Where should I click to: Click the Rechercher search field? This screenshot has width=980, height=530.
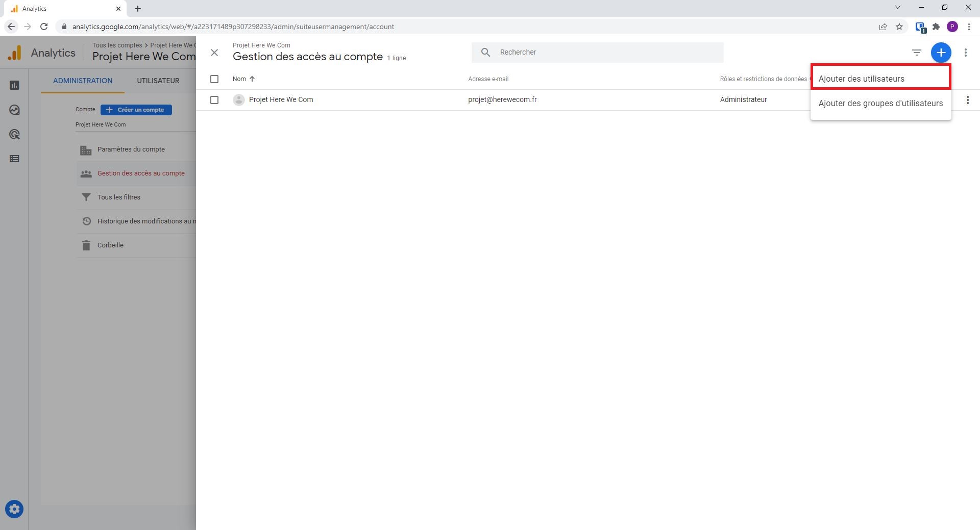tap(597, 53)
